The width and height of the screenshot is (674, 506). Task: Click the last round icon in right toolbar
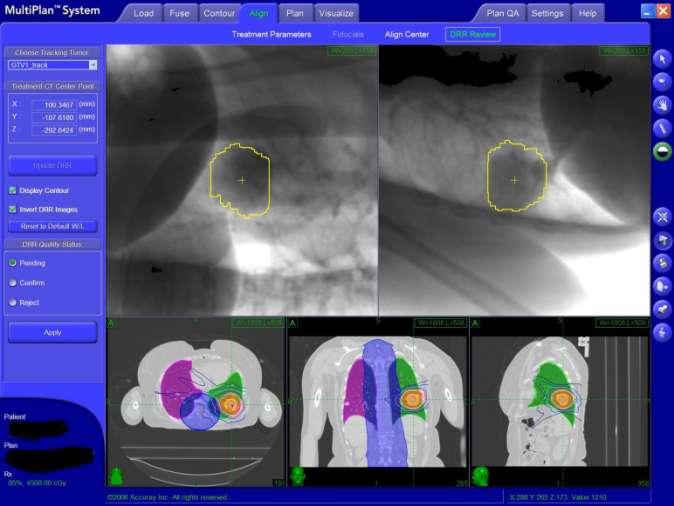click(662, 332)
